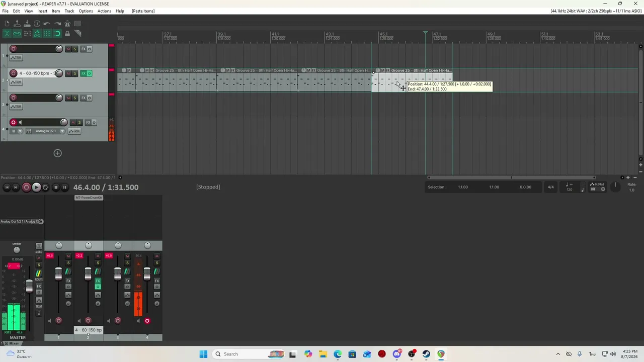644x362 pixels.
Task: Open the File menu
Action: coord(5,11)
